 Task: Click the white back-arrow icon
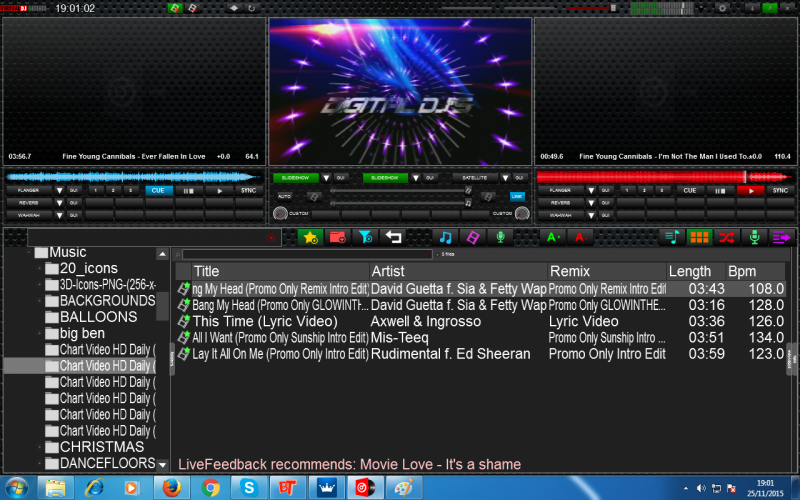click(x=393, y=237)
